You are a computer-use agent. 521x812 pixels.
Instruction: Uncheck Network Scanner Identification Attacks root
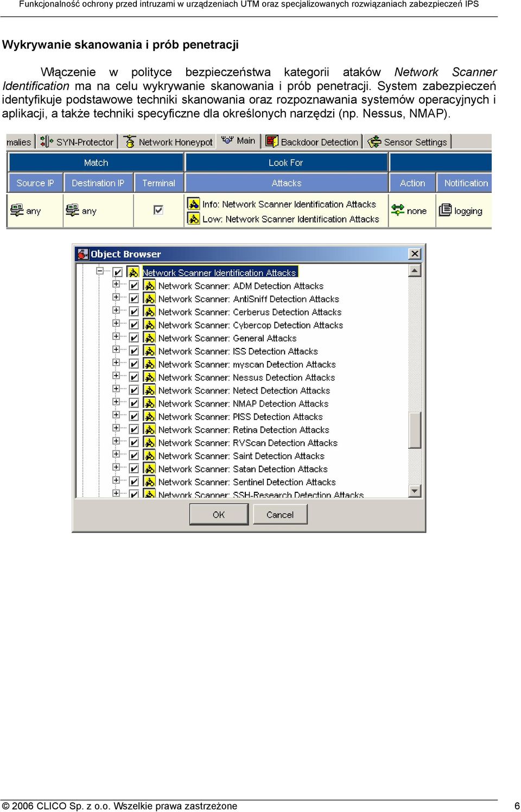[117, 272]
